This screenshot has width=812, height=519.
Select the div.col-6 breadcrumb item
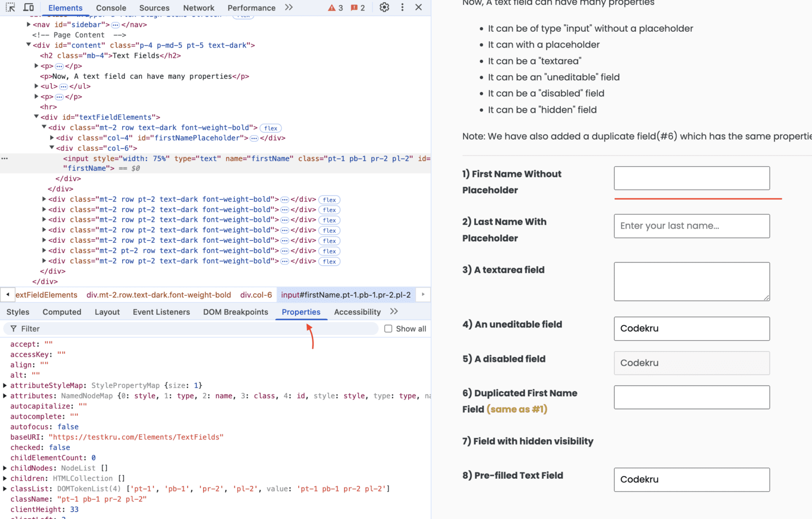pyautogui.click(x=256, y=295)
